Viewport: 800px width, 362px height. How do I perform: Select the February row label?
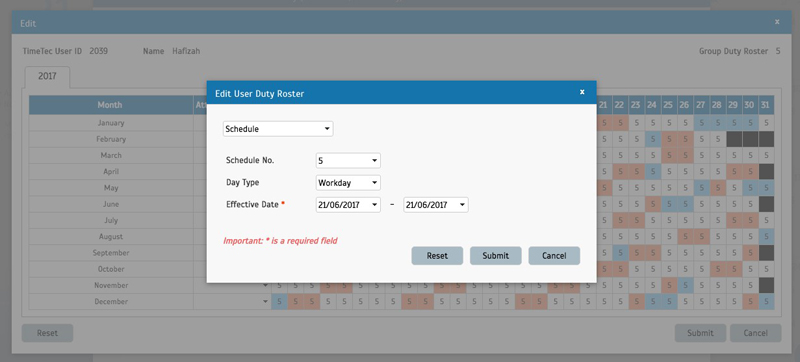tap(111, 139)
